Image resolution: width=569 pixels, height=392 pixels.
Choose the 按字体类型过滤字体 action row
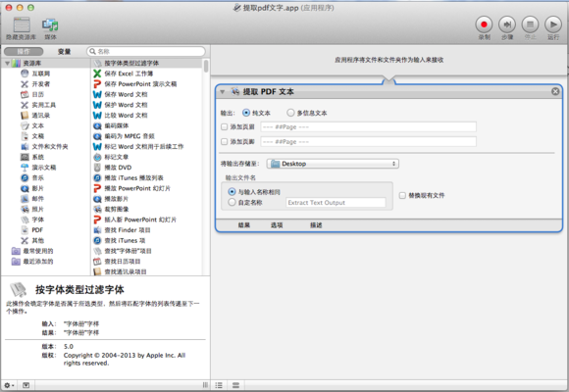[x=146, y=63]
